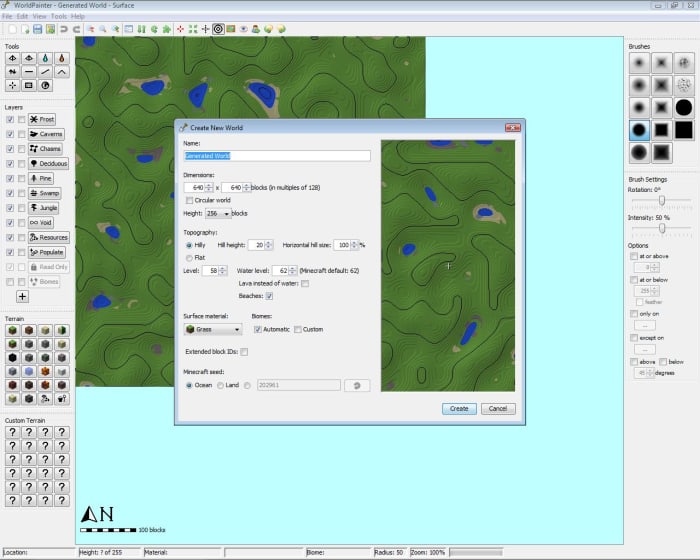The width and height of the screenshot is (700, 560).
Task: Click the green puzzle piece toolbar icon
Action: tap(167, 29)
